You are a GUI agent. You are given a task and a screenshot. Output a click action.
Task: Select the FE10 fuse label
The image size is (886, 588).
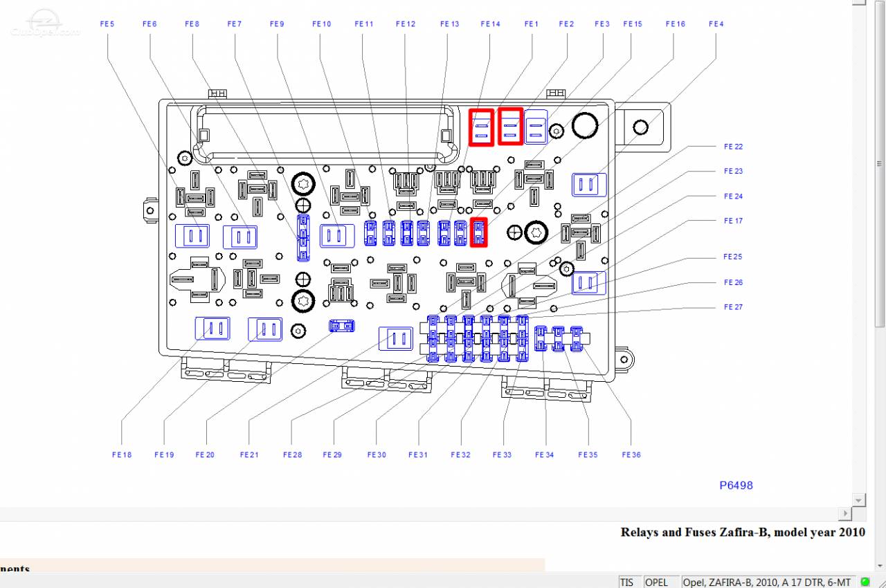click(322, 24)
